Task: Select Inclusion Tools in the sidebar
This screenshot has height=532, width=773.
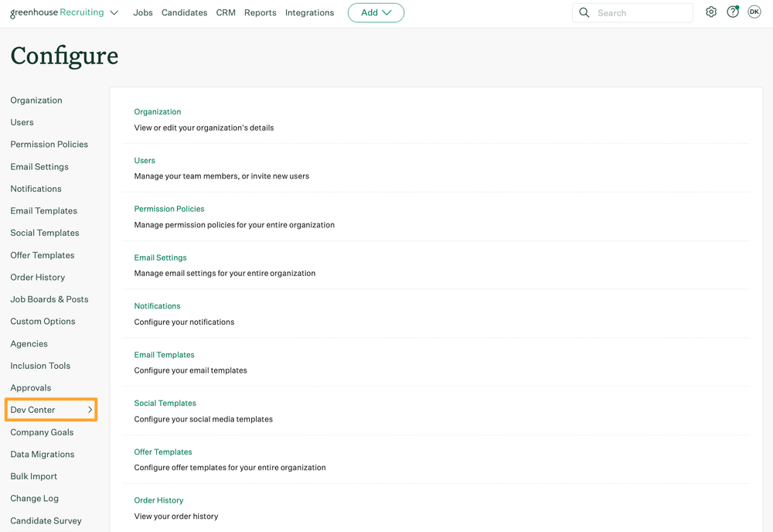Action: point(39,365)
